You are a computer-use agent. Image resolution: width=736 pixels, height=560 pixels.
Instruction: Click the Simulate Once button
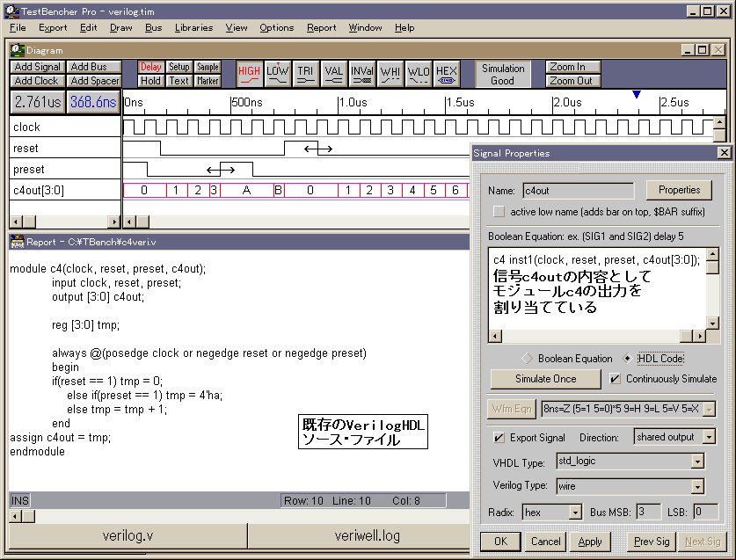[x=545, y=379]
